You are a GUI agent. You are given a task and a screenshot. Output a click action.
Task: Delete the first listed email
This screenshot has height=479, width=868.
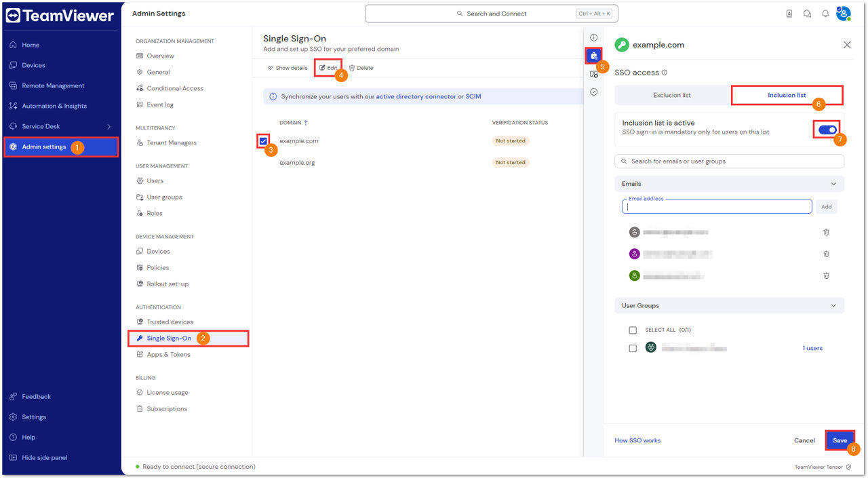(826, 232)
